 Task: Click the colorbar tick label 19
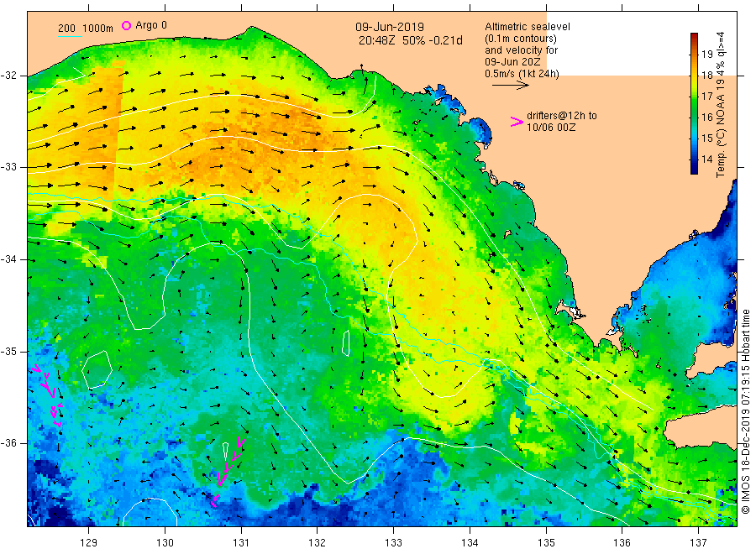(706, 54)
